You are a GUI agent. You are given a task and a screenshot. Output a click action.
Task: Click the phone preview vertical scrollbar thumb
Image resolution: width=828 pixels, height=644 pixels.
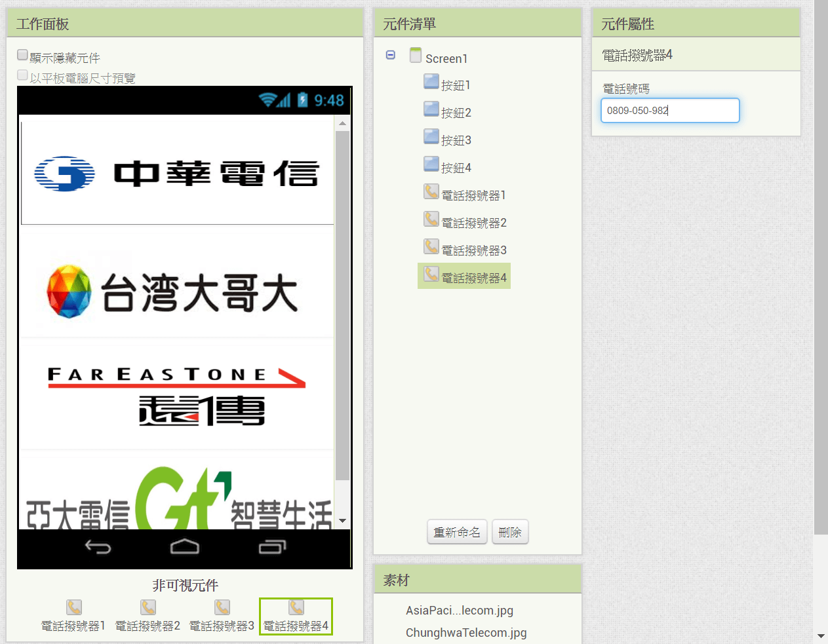point(342,306)
